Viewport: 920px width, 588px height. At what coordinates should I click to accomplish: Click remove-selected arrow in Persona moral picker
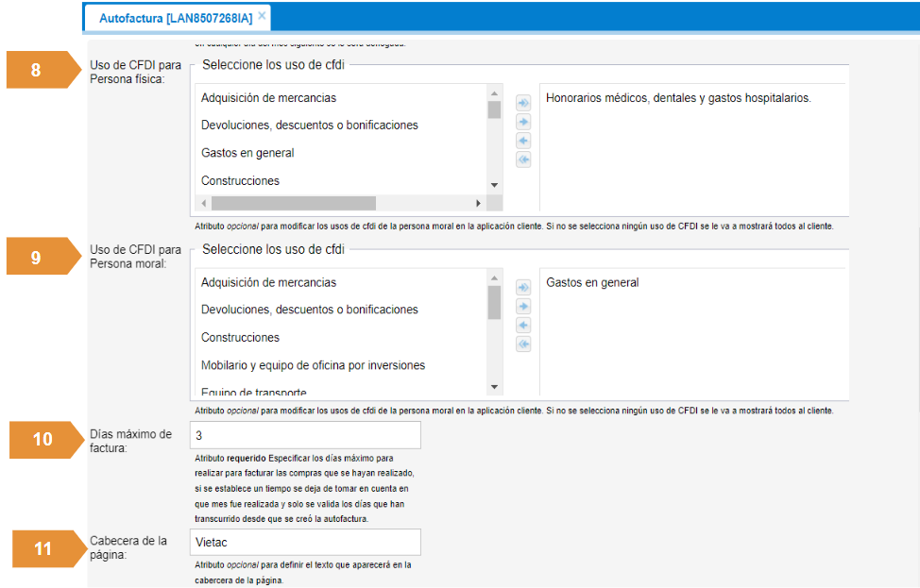523,326
